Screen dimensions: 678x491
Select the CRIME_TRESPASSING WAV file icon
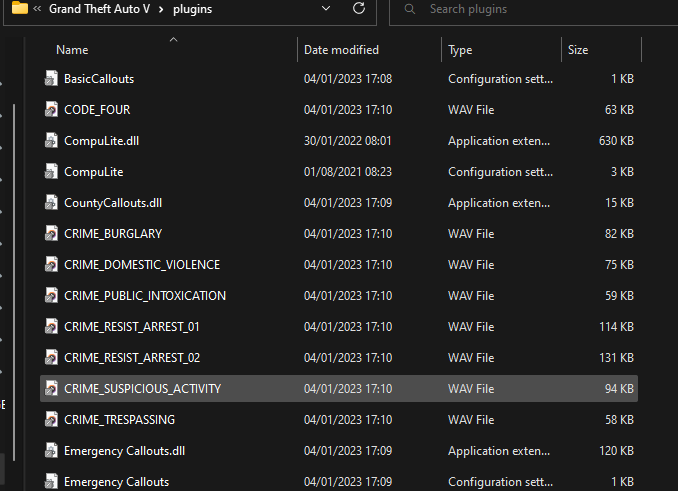pyautogui.click(x=52, y=420)
